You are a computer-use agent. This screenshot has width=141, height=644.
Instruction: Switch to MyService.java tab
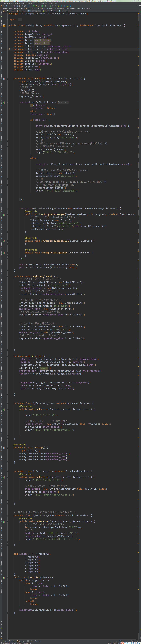click(65, 11)
